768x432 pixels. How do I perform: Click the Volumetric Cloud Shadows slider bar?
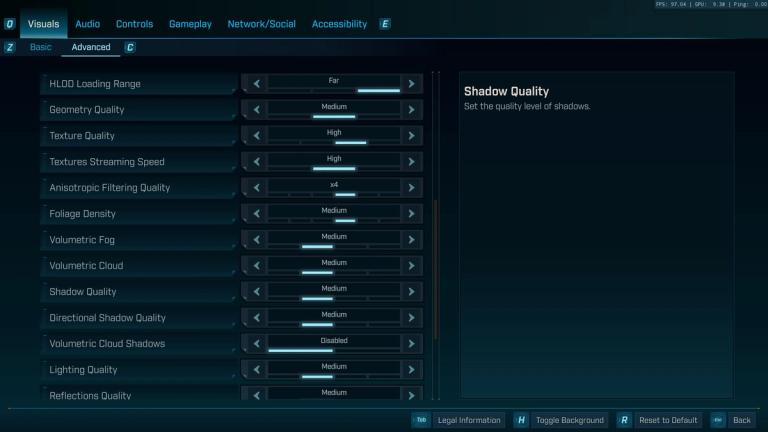tap(334, 350)
